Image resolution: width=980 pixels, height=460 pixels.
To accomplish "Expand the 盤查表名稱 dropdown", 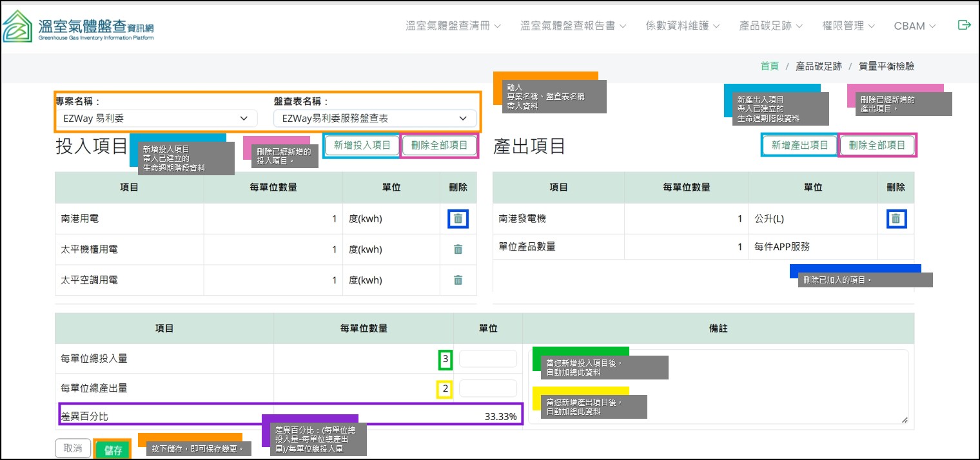I will (375, 119).
